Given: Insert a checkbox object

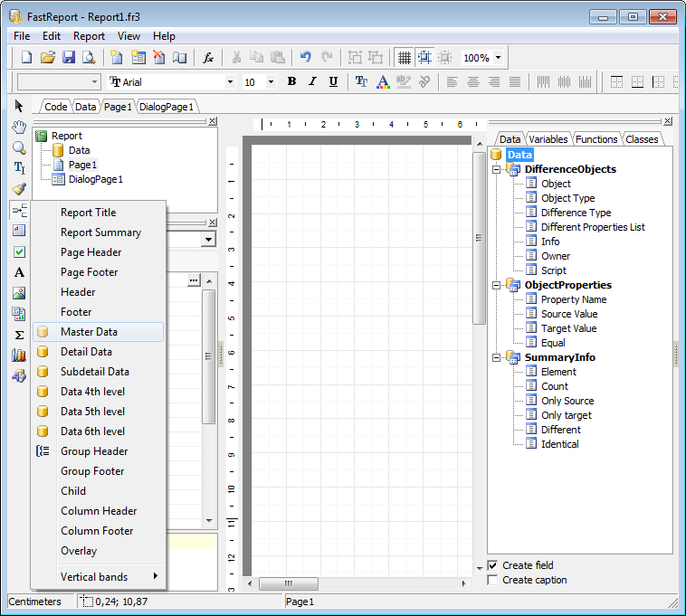Looking at the screenshot, I should tap(19, 251).
